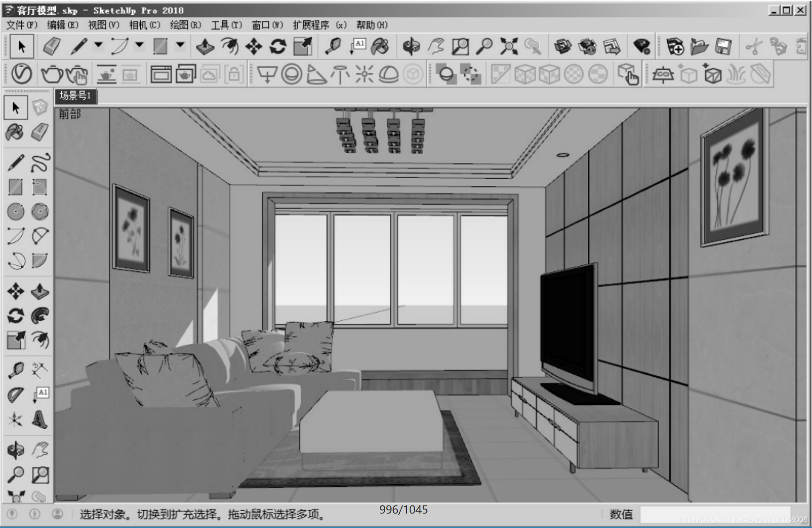Add a V-Ray sphere light
The width and height of the screenshot is (812, 528).
click(x=291, y=74)
